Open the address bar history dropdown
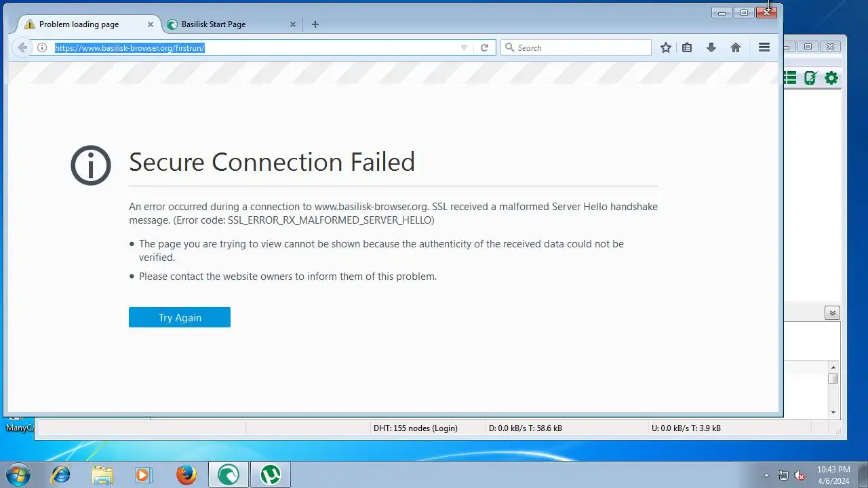Image resolution: width=868 pixels, height=488 pixels. click(x=464, y=47)
